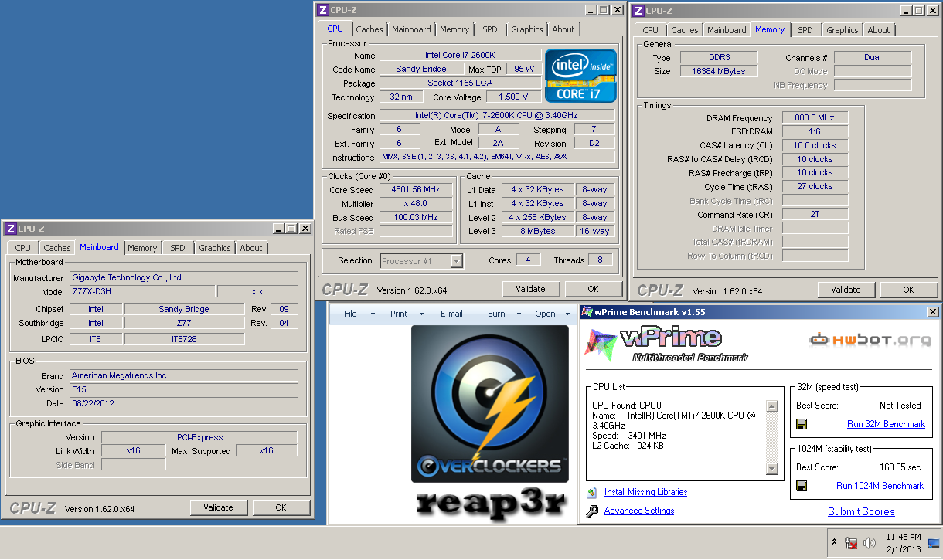Click the CPU List scrollbar up arrow

[x=771, y=406]
